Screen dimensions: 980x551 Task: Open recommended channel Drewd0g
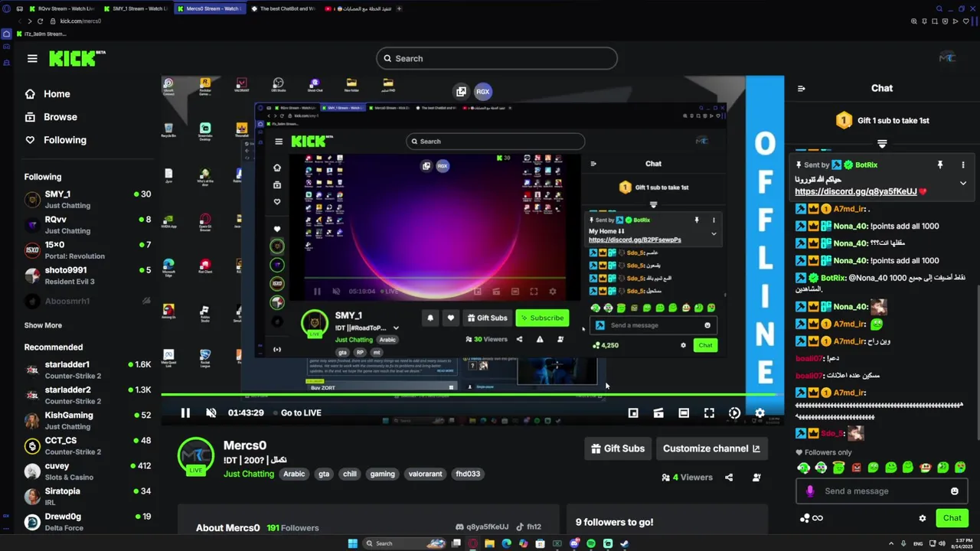tap(87, 521)
